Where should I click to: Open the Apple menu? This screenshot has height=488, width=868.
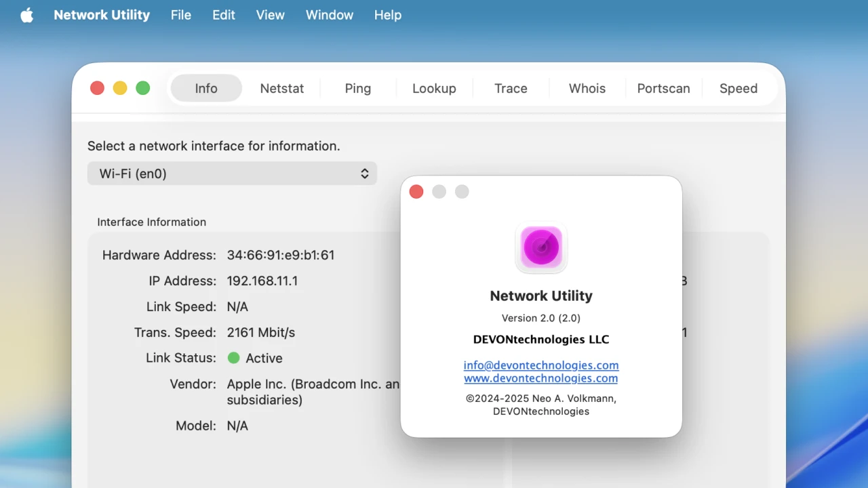coord(26,15)
